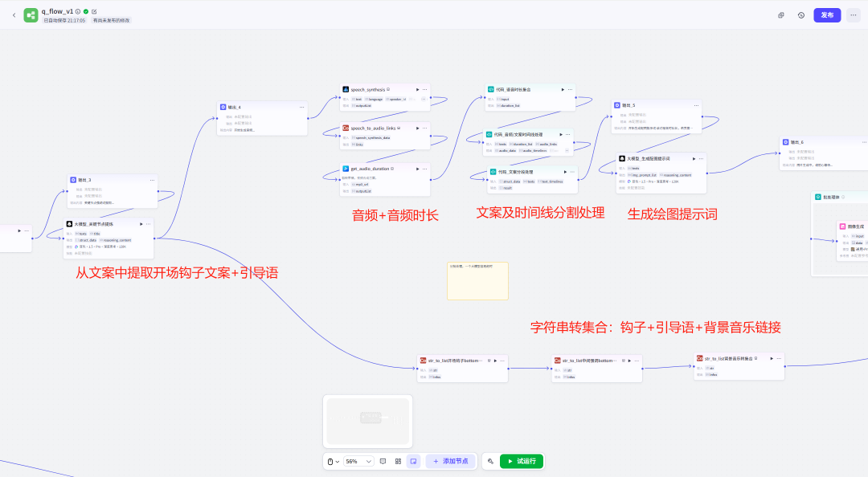Run the 大模型_关键节点提炼 node
This screenshot has width=868, height=477.
(x=141, y=224)
